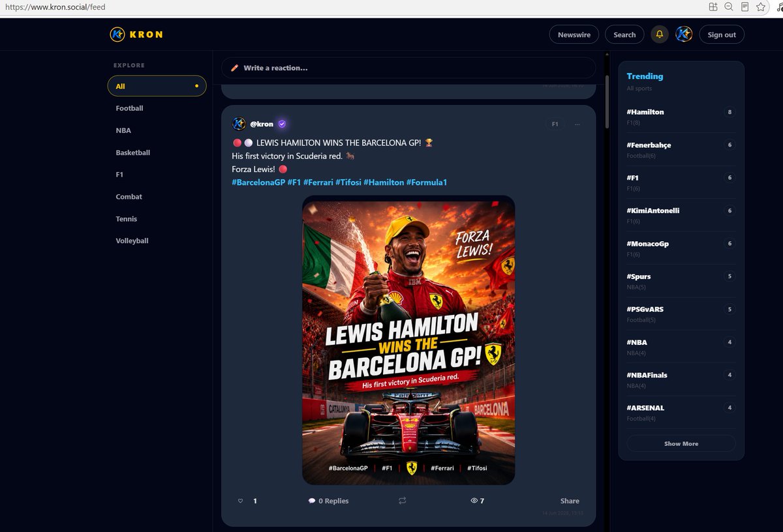Click the eye views icon on post
Viewport: 783px width, 532px height.
474,501
